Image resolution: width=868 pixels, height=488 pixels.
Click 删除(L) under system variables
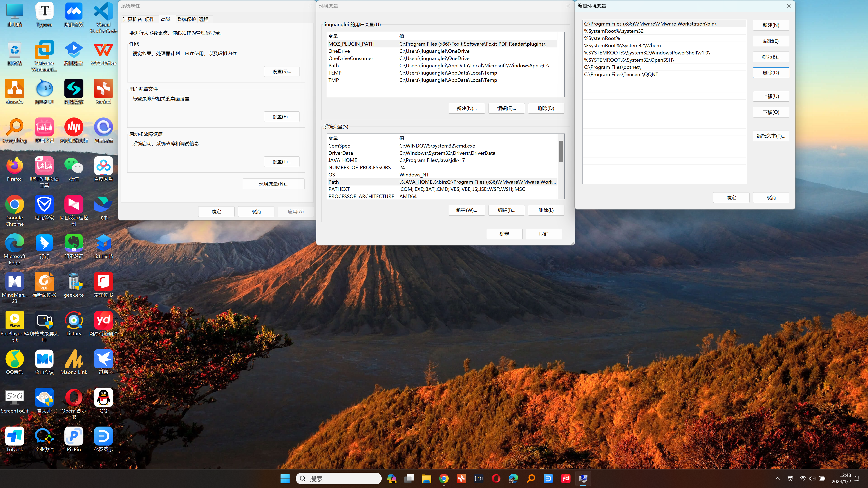click(x=546, y=210)
